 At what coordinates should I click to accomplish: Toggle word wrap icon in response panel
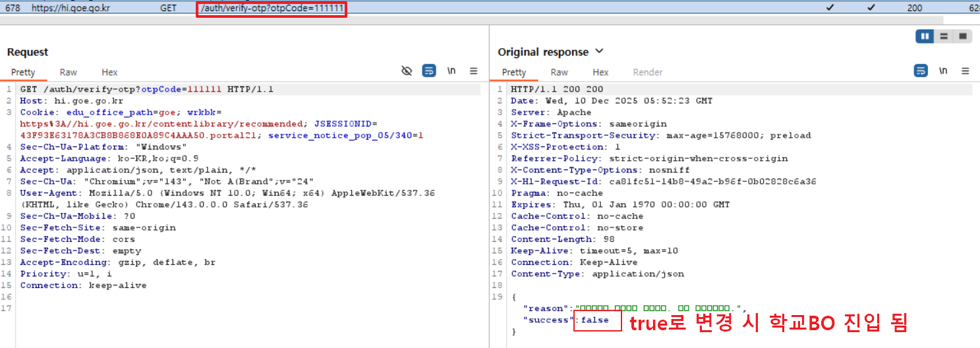921,71
